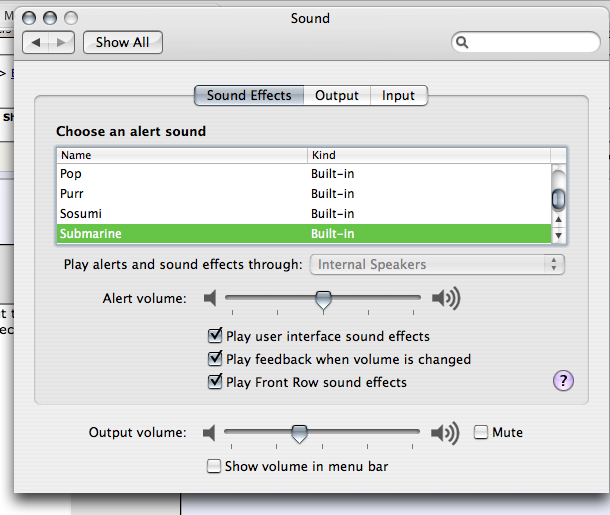Open the Output tab
The width and height of the screenshot is (610, 515).
(337, 95)
